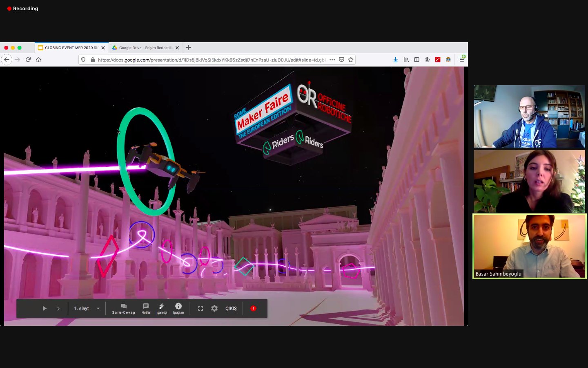Open the Soru-Cevap Q&A panel
588x368 pixels.
[124, 309]
